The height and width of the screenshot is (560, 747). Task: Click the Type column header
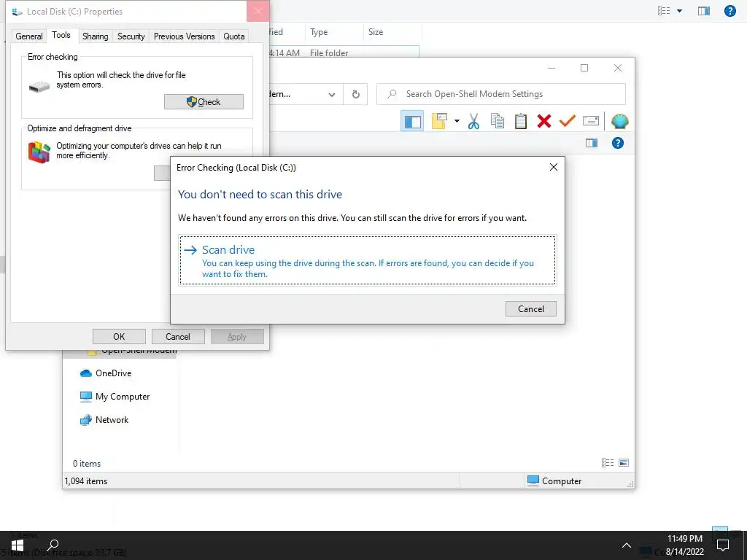pyautogui.click(x=333, y=32)
